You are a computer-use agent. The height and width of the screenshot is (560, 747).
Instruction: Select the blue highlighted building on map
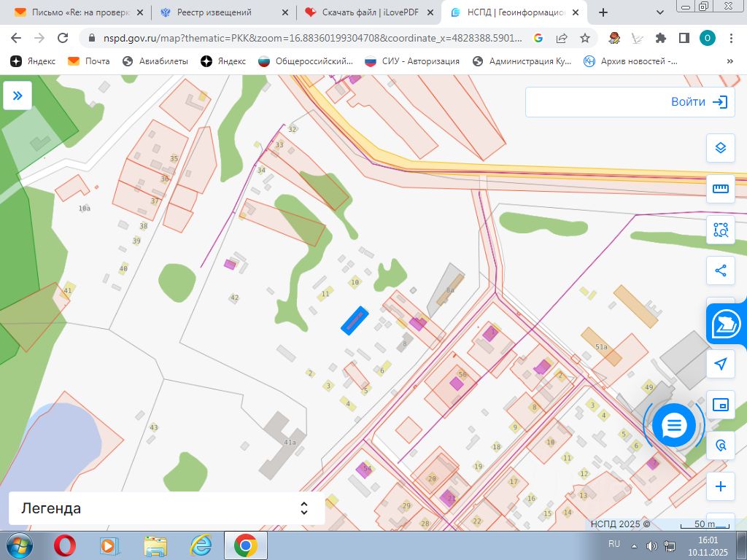pyautogui.click(x=355, y=321)
